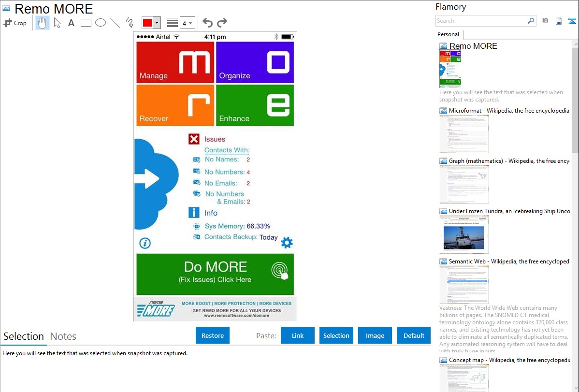This screenshot has width=579, height=392.
Task: Click the Microformat - Wikipedia title text
Action: point(509,111)
